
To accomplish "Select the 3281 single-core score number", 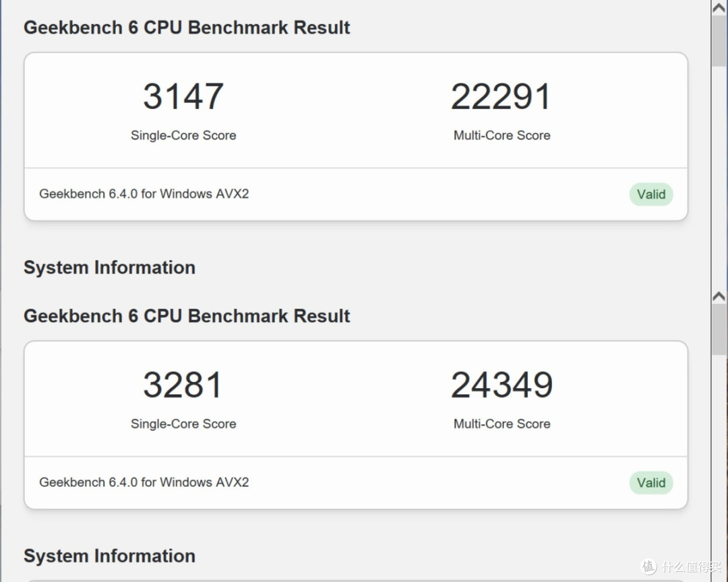I will 183,385.
